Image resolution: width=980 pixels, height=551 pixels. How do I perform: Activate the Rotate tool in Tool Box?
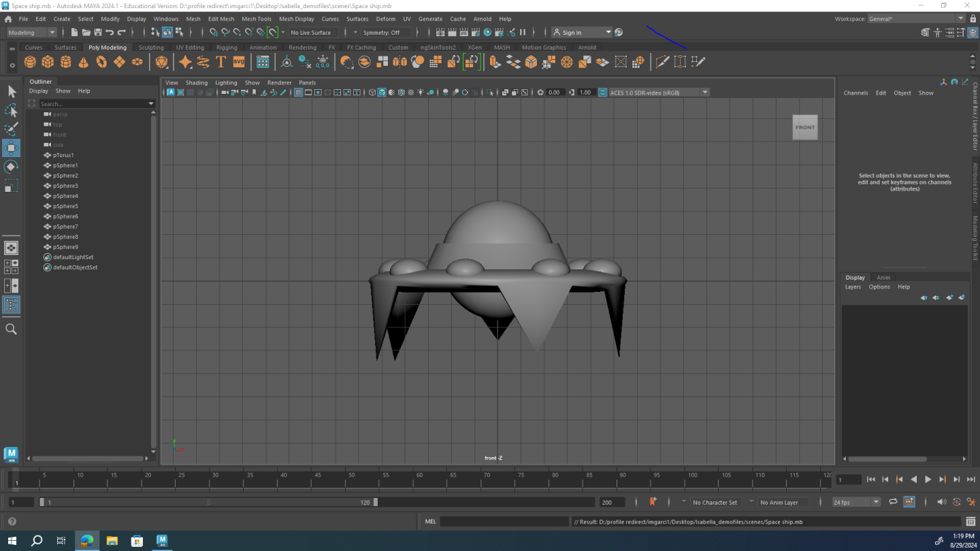(12, 167)
